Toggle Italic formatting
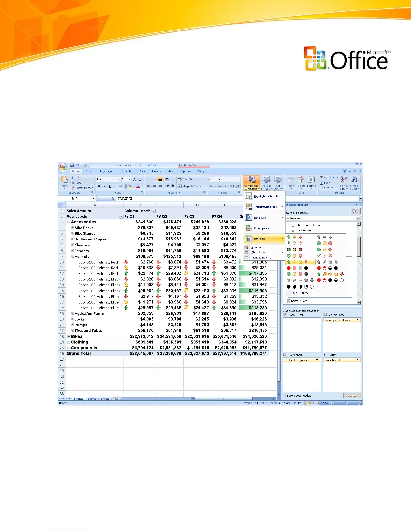 click(x=104, y=186)
